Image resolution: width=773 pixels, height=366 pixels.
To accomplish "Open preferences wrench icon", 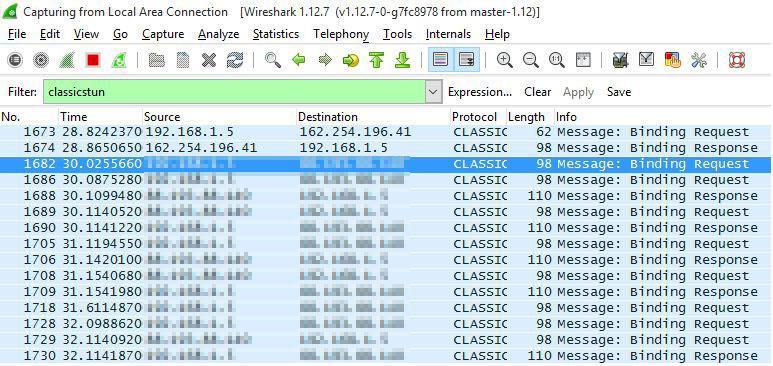I will 699,61.
